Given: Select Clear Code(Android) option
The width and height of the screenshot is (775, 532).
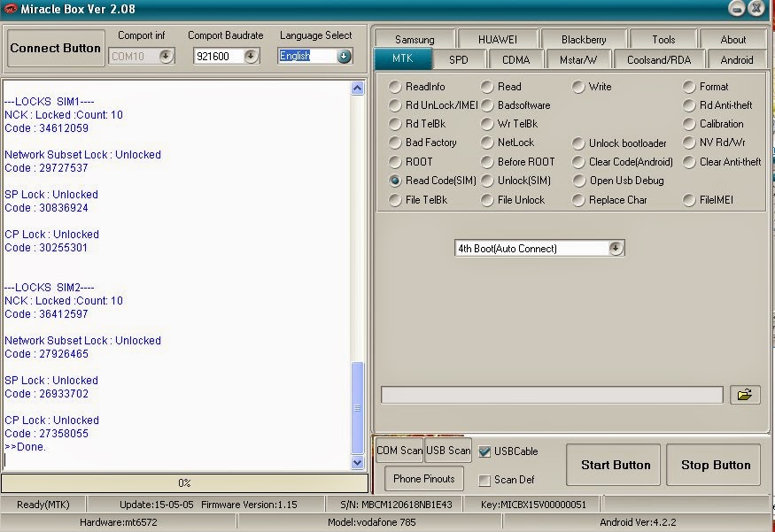Looking at the screenshot, I should click(x=578, y=162).
